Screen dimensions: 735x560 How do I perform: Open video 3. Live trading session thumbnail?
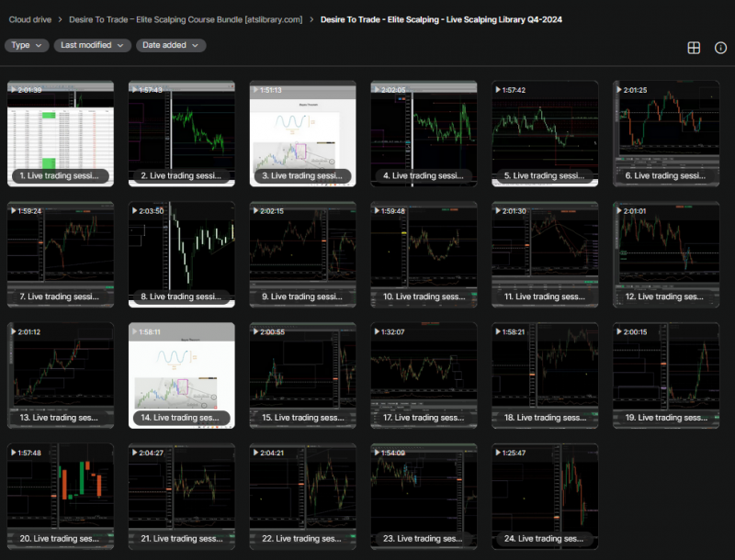303,134
